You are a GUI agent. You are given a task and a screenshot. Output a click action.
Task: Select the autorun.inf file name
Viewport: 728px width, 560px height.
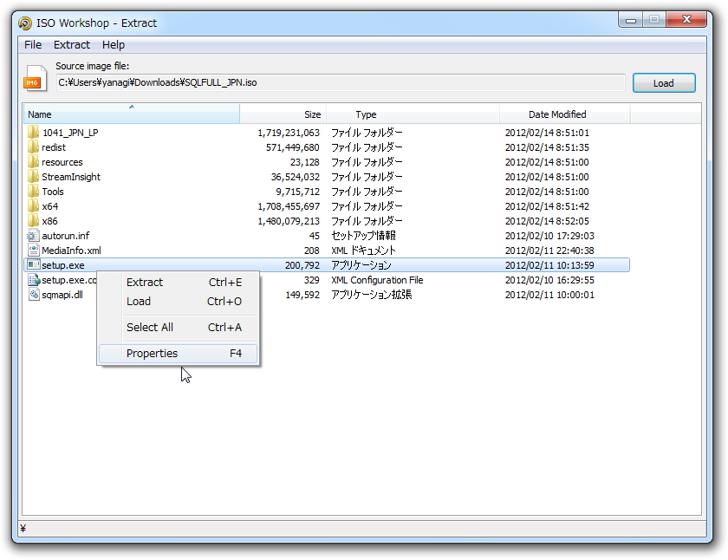66,236
